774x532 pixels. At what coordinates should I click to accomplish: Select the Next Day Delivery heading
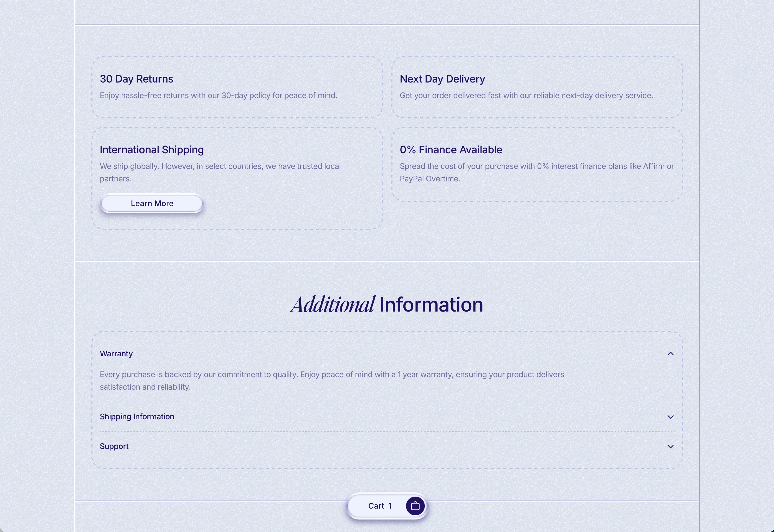tap(442, 79)
